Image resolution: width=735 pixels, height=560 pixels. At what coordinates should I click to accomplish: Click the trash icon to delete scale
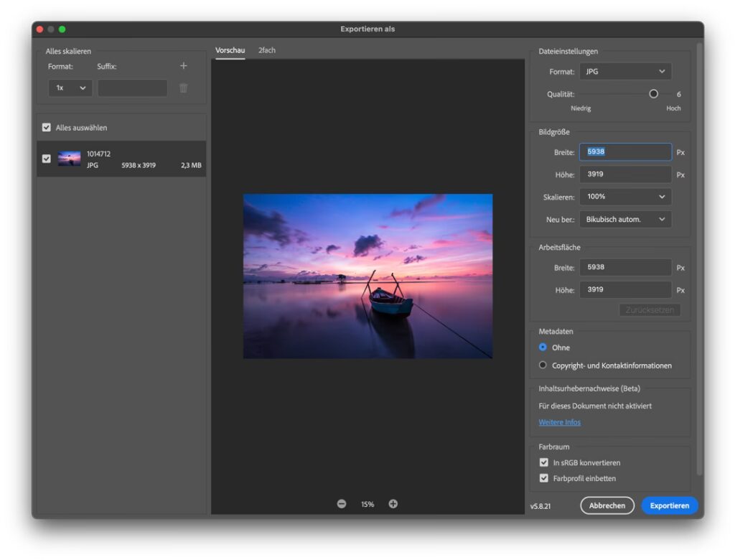183,88
